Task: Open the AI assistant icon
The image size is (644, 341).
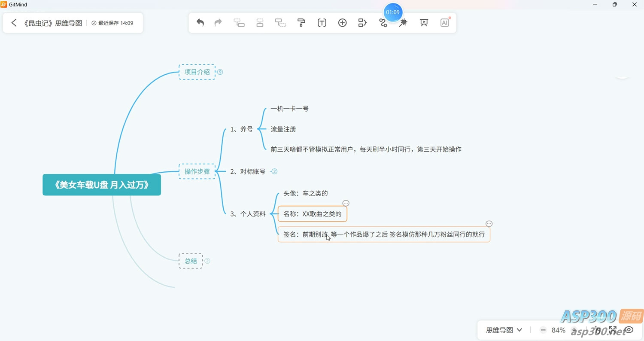Action: point(444,23)
